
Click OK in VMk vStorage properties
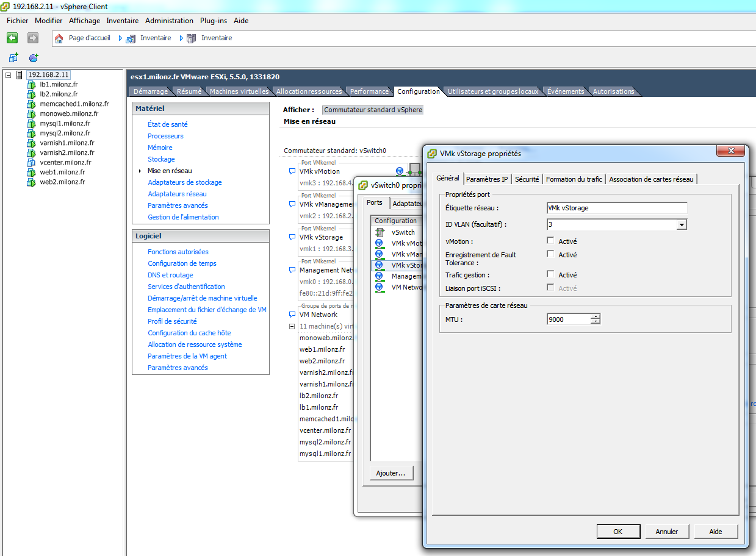pos(617,532)
